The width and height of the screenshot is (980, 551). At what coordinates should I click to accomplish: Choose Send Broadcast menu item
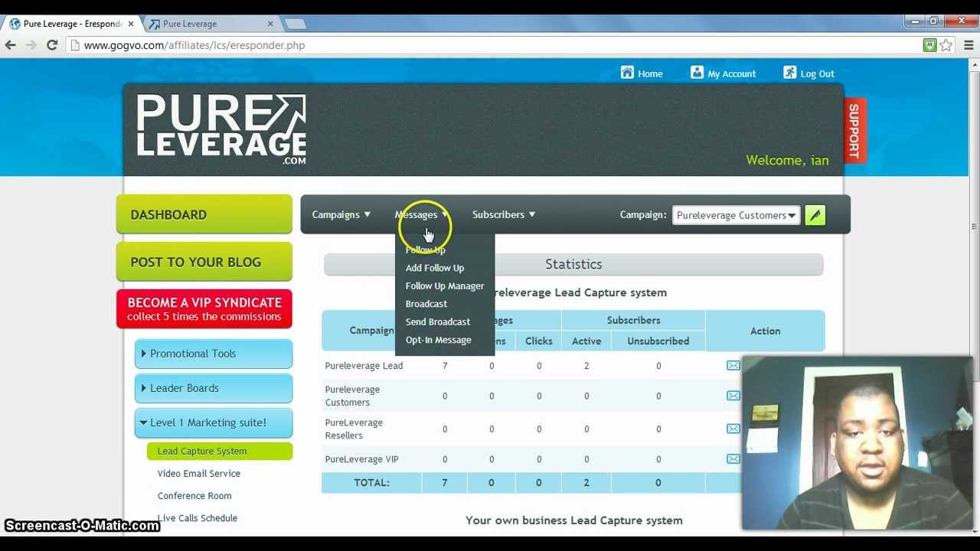tap(438, 321)
